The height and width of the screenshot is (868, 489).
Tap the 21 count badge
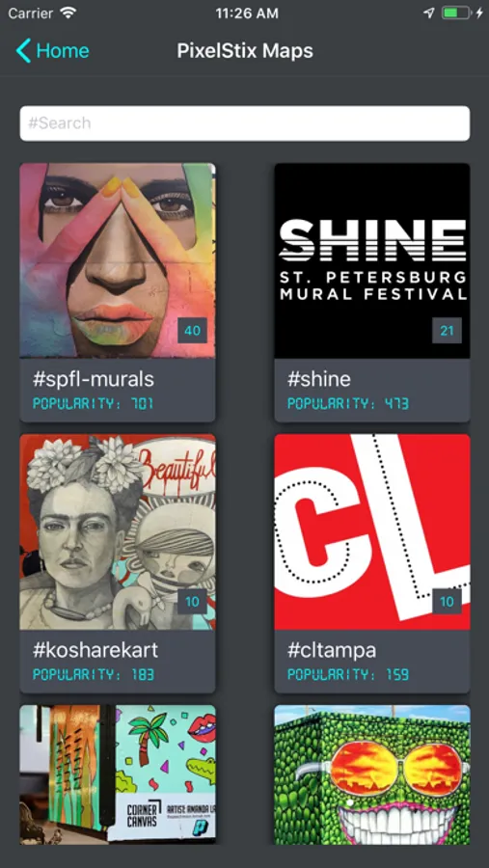[x=447, y=331]
